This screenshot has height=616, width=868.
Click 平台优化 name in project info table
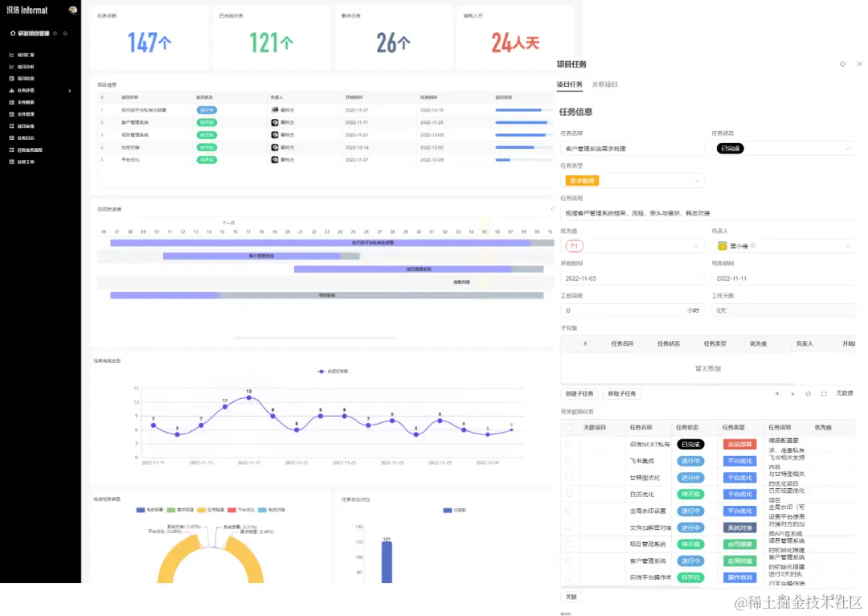click(131, 159)
